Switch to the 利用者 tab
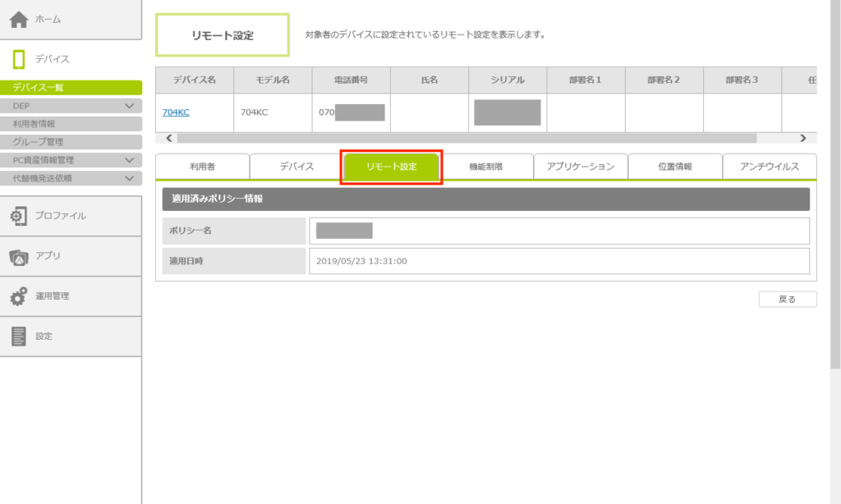Image resolution: width=841 pixels, height=504 pixels. (202, 167)
